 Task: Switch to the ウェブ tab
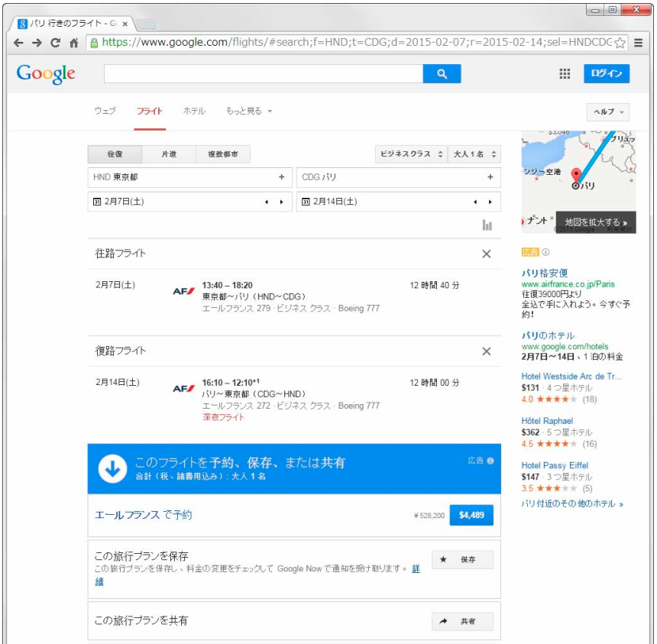(105, 112)
